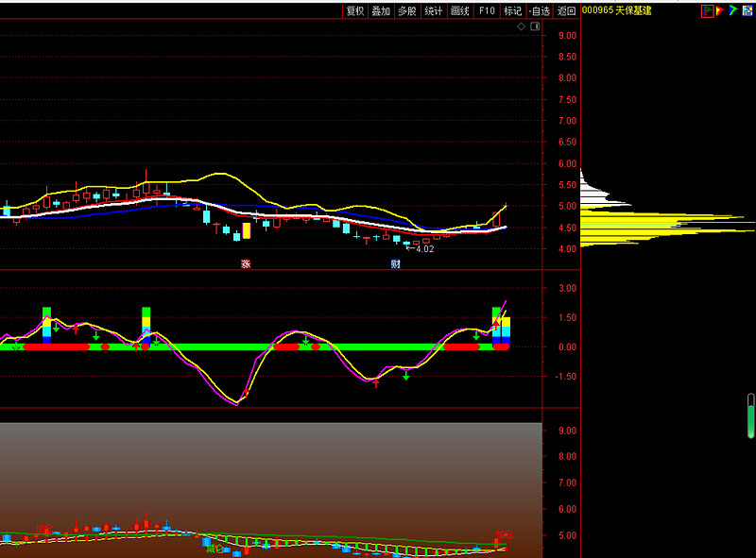Image resolution: width=756 pixels, height=558 pixels.
Task: Select the 画线 drawing tool button
Action: click(460, 11)
